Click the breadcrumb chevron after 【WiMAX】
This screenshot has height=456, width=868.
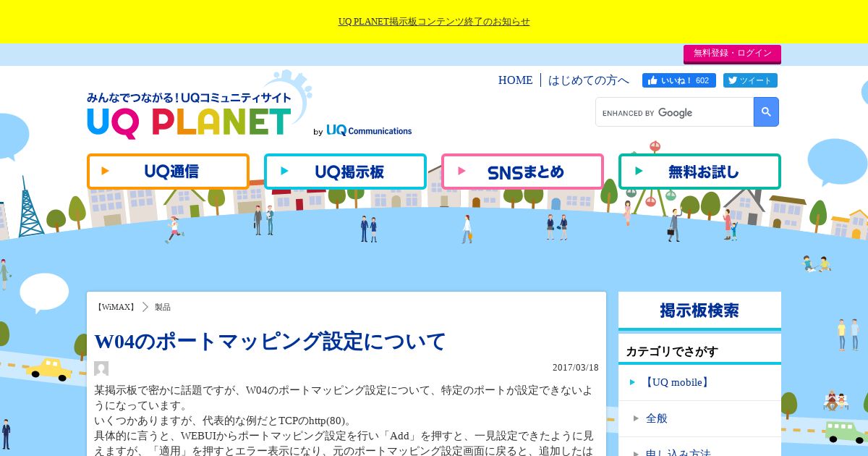pyautogui.click(x=145, y=307)
